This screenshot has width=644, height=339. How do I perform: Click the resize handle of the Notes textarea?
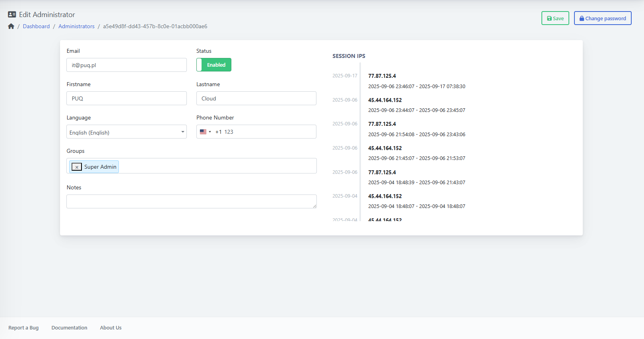[314, 206]
